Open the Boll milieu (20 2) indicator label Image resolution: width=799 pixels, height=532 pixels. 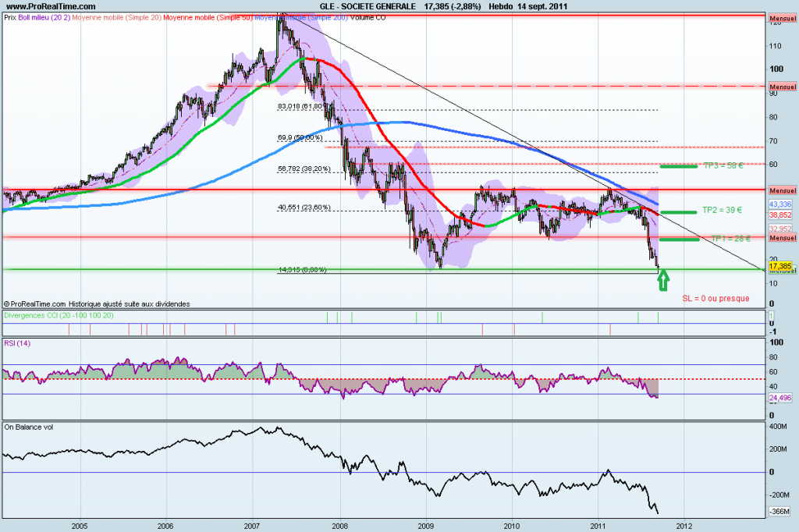point(44,17)
